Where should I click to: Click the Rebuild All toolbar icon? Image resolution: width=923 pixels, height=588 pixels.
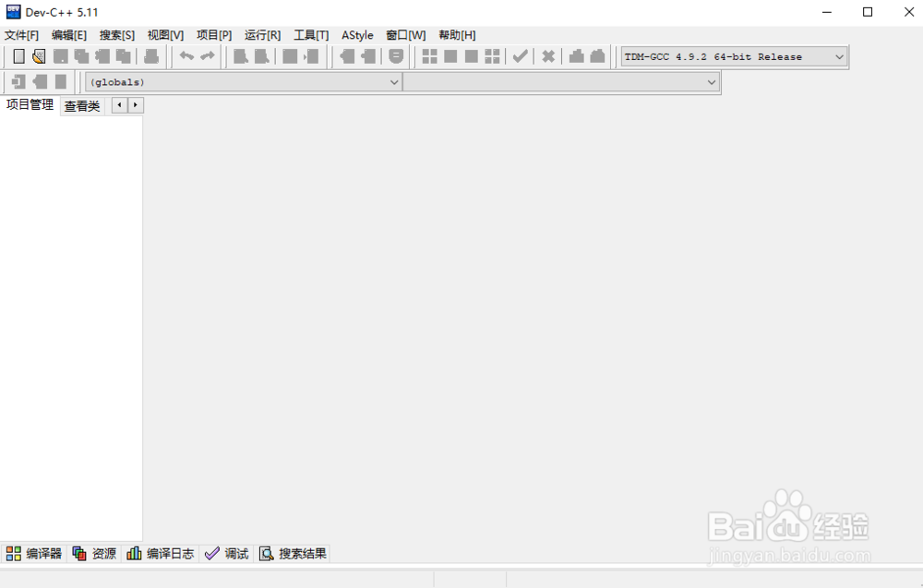click(492, 56)
